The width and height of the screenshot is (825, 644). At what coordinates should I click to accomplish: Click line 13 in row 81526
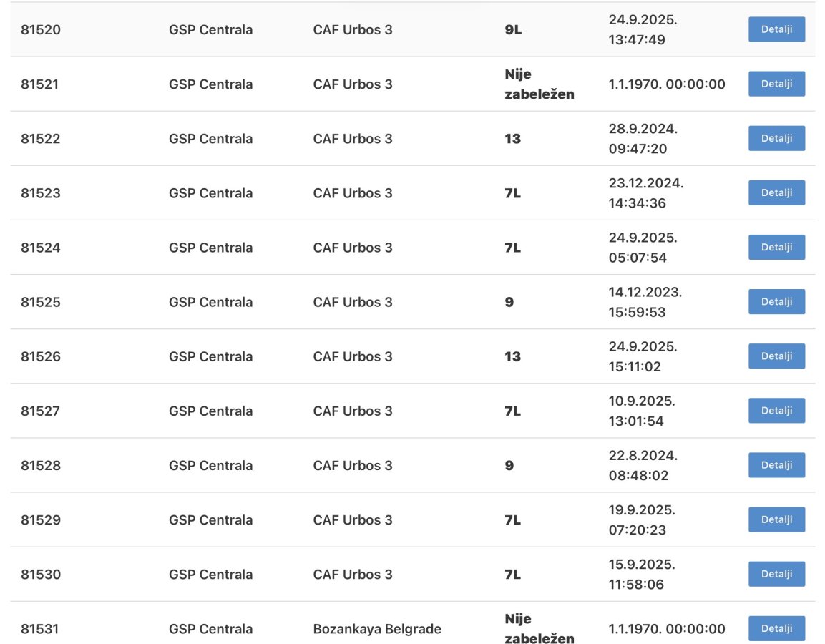[x=512, y=357]
